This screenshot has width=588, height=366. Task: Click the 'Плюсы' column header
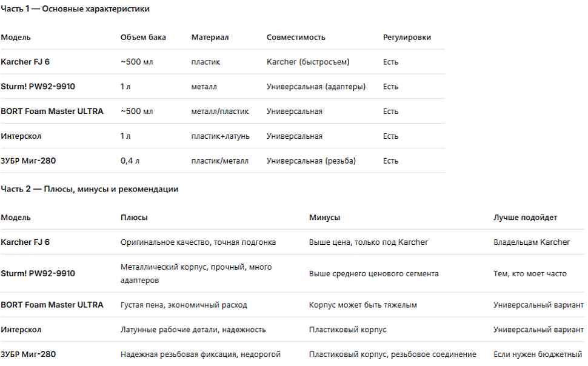click(134, 218)
